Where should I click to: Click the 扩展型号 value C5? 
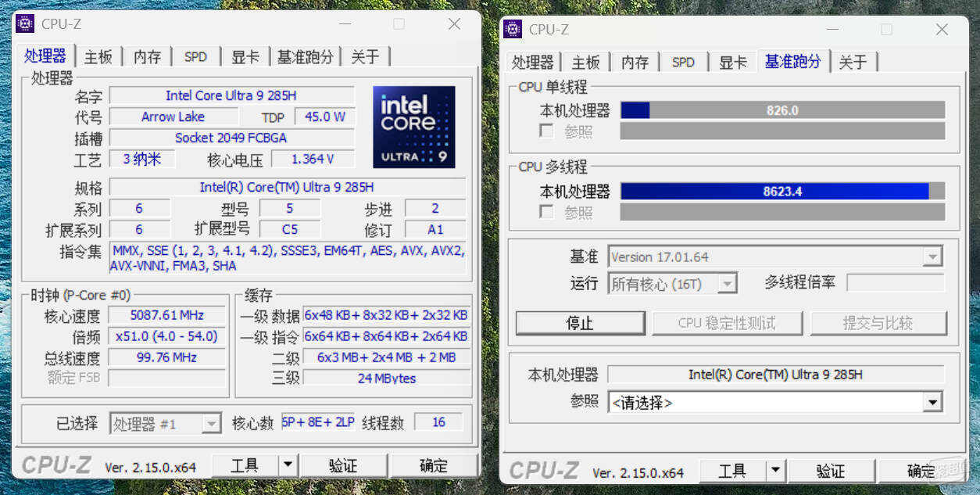290,229
